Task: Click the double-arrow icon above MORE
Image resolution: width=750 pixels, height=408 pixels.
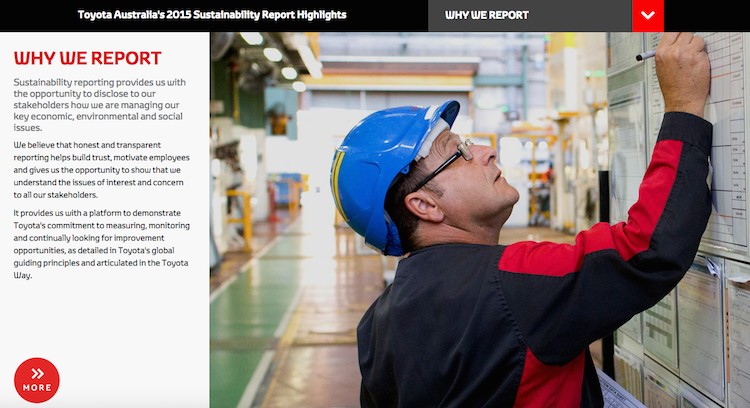Action: (x=37, y=373)
